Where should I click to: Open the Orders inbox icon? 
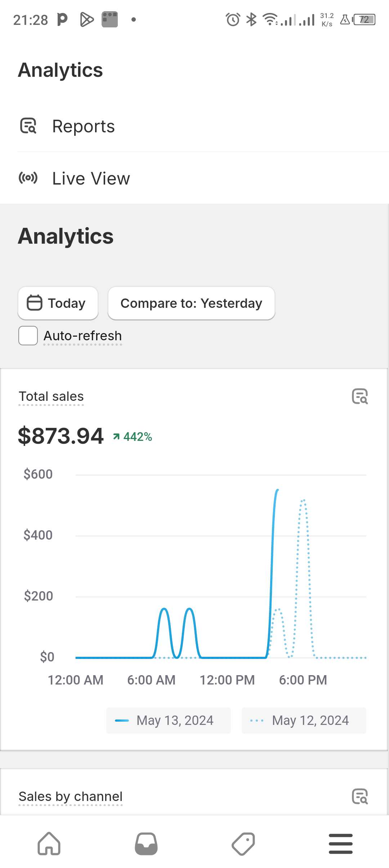tap(146, 843)
